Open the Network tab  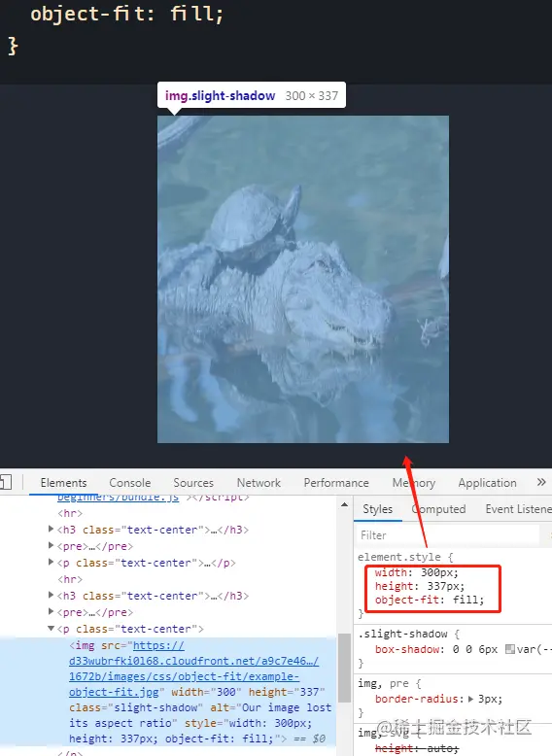point(259,483)
